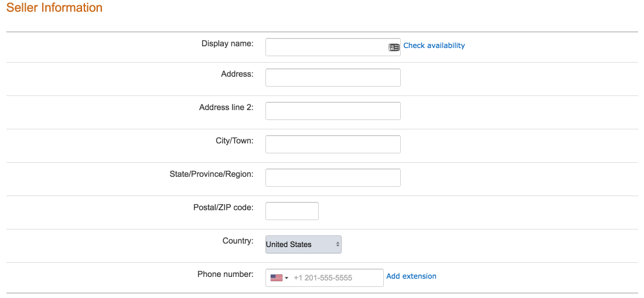Click the Check availability link
Screen dimensions: 644x298
click(x=434, y=46)
